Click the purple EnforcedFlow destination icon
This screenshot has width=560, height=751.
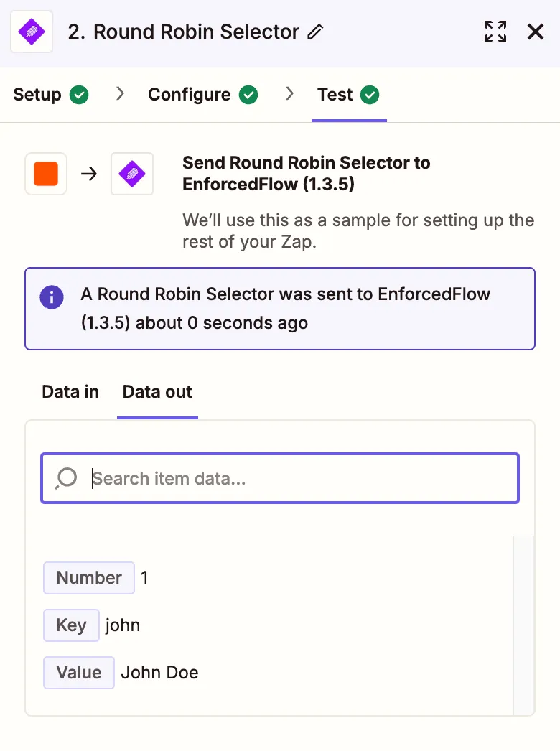132,174
